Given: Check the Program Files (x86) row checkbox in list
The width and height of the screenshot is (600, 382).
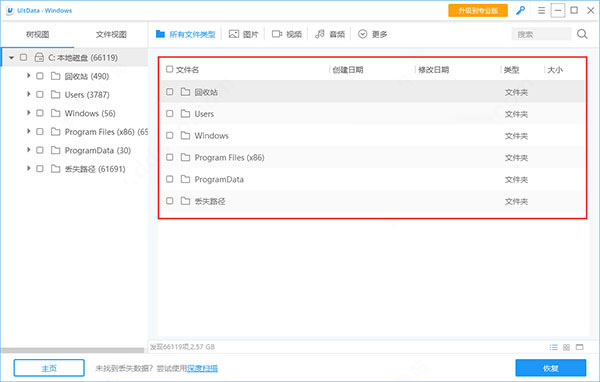Looking at the screenshot, I should [170, 157].
